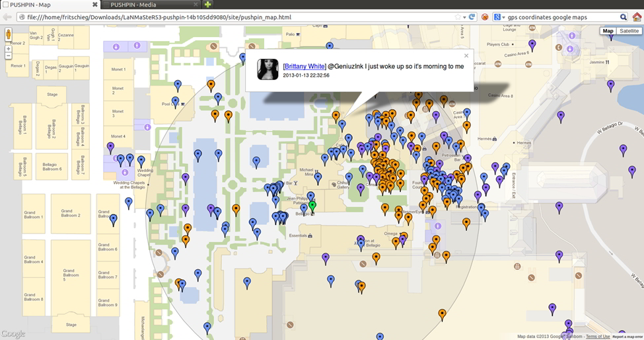The width and height of the screenshot is (644, 340).
Task: Open the Google search engine dropdown
Action: click(499, 17)
